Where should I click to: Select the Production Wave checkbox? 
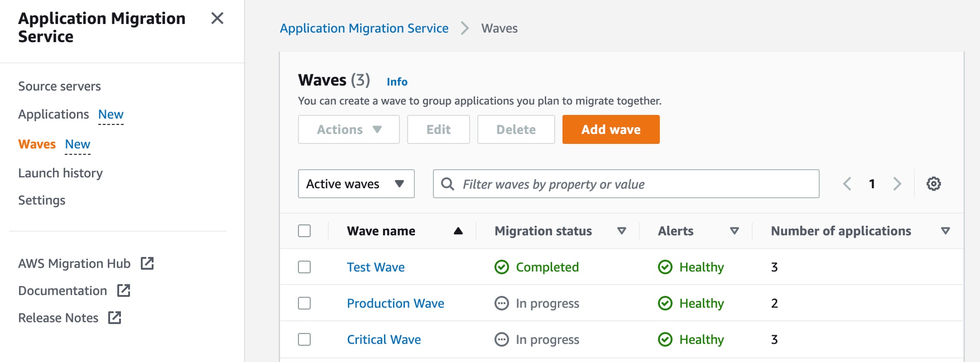[304, 303]
